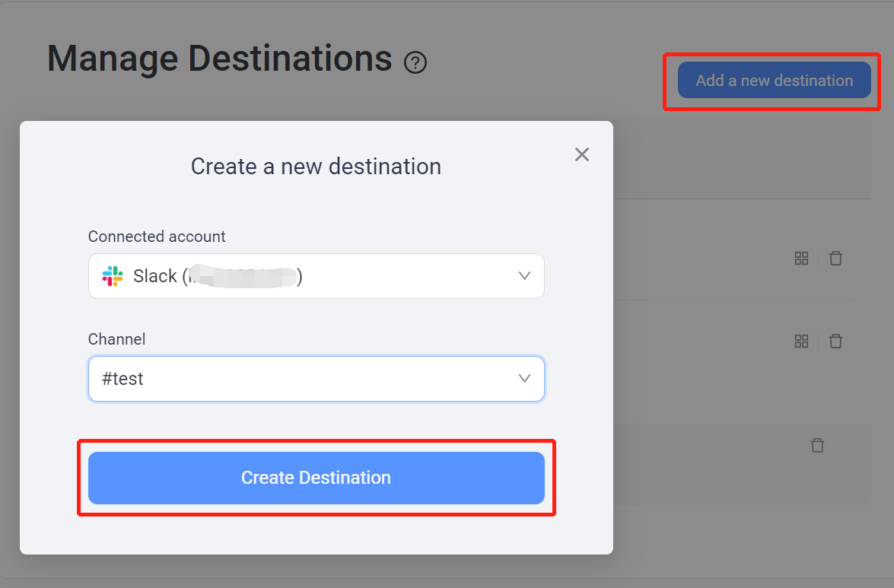The height and width of the screenshot is (588, 894).
Task: Click the trash icon on the third row
Action: pos(817,445)
